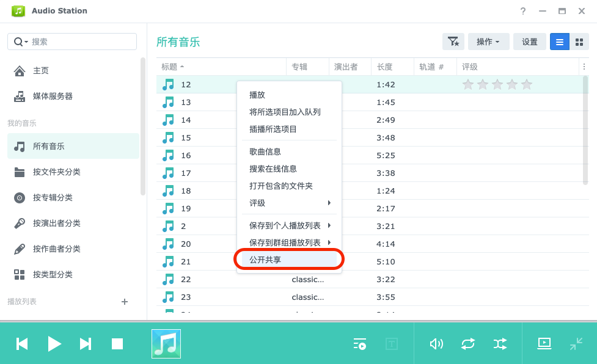This screenshot has width=597, height=364.
Task: Switch player to mini mode
Action: click(576, 344)
